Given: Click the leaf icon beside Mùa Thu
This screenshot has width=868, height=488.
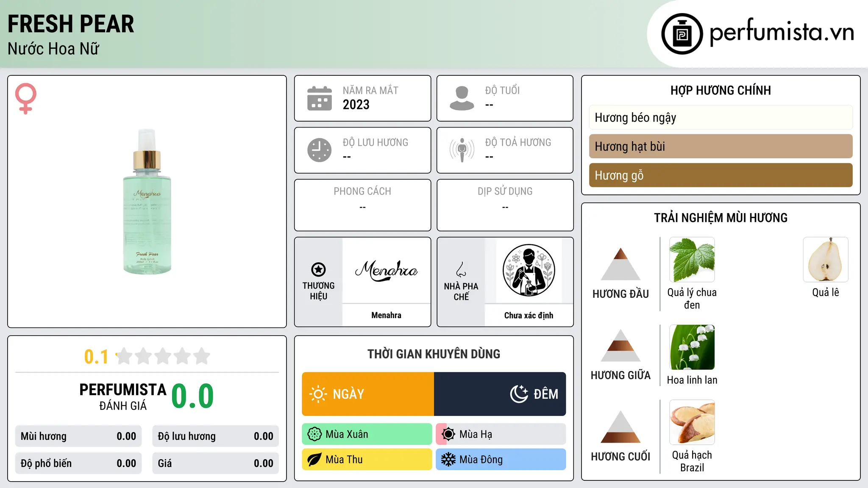Looking at the screenshot, I should tap(314, 460).
